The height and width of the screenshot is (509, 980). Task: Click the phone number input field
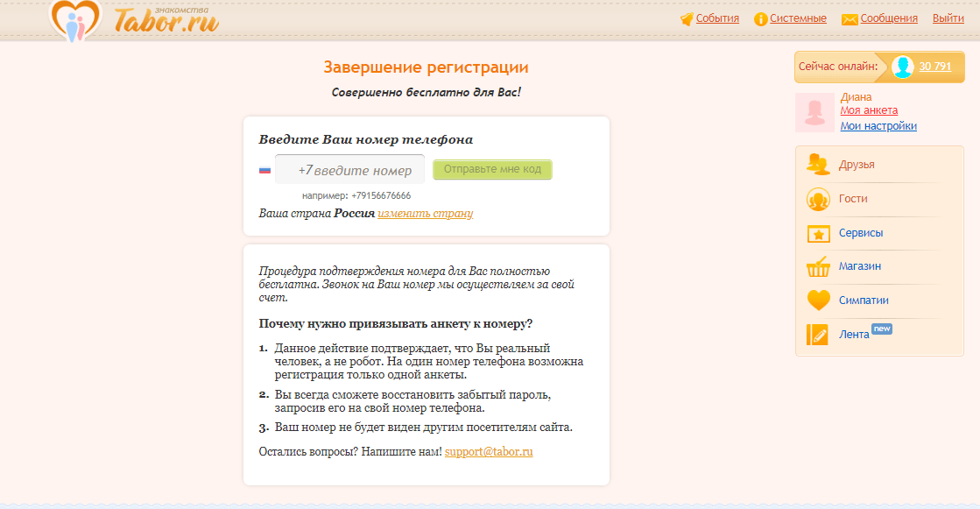[x=350, y=168]
